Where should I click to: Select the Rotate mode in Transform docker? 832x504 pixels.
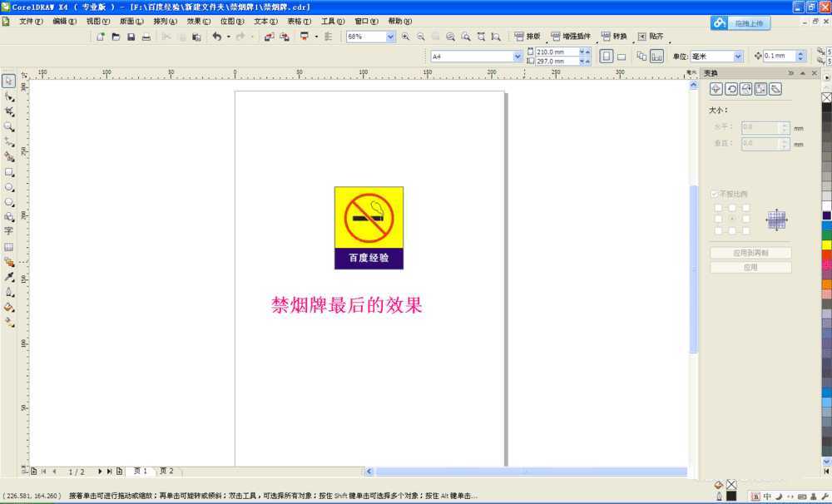point(730,90)
